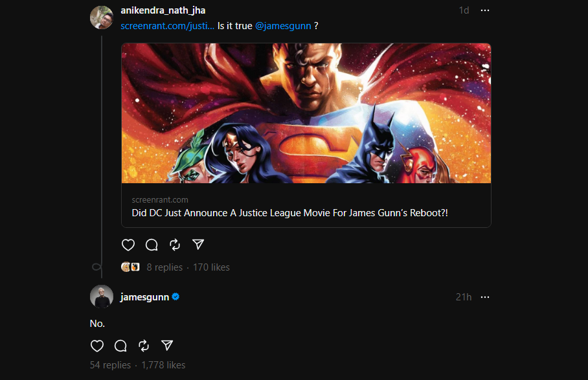The image size is (588, 380).
Task: Like anikendra_nath_jha's post with the heart icon
Action: tap(128, 245)
